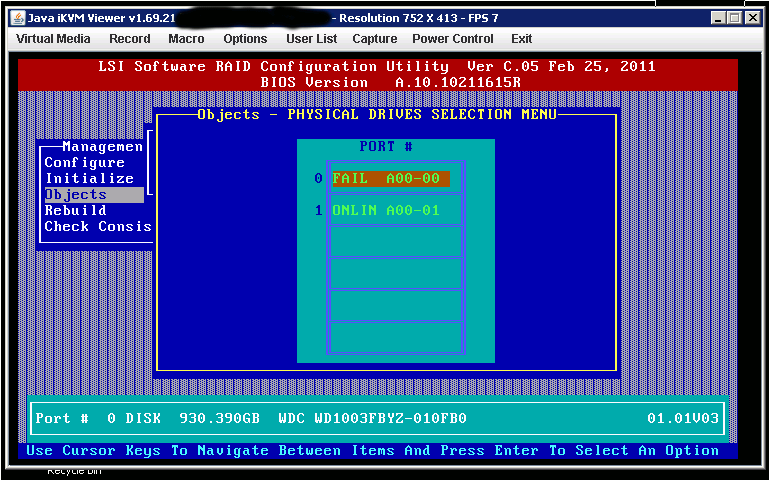
Task: Select Rebuild in the Management menu
Action: (x=76, y=211)
